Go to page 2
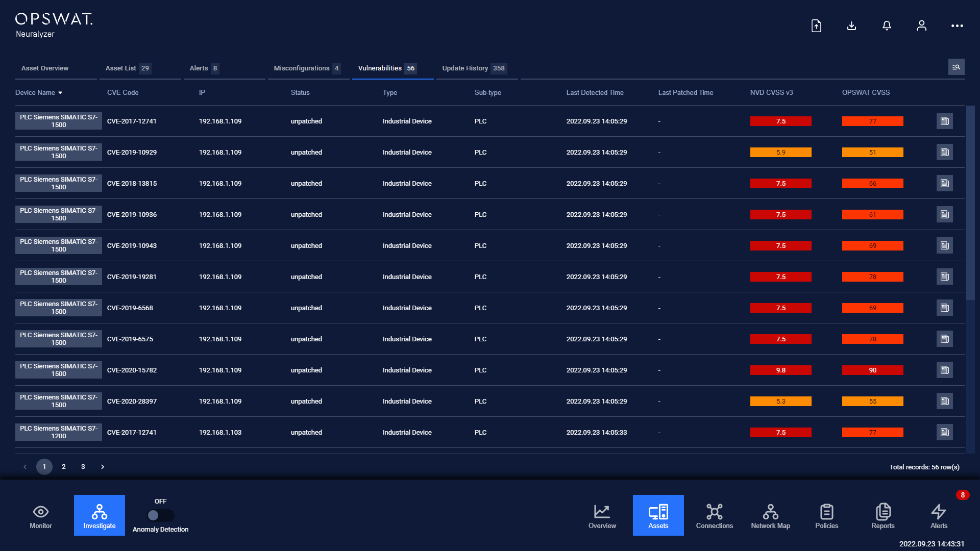The height and width of the screenshot is (551, 980). pos(64,467)
